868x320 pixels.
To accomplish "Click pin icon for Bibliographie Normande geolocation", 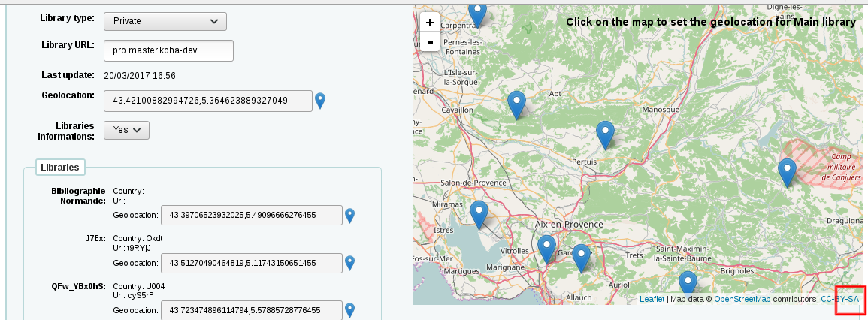I will [349, 216].
